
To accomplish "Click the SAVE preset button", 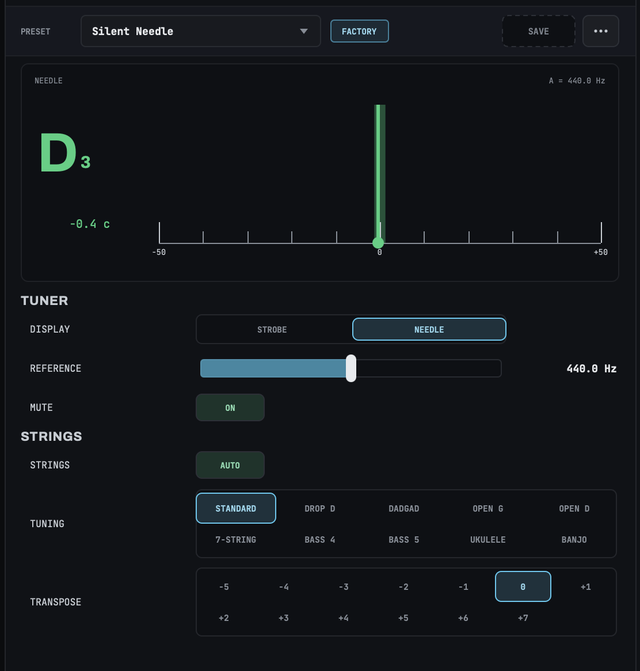I will (539, 31).
